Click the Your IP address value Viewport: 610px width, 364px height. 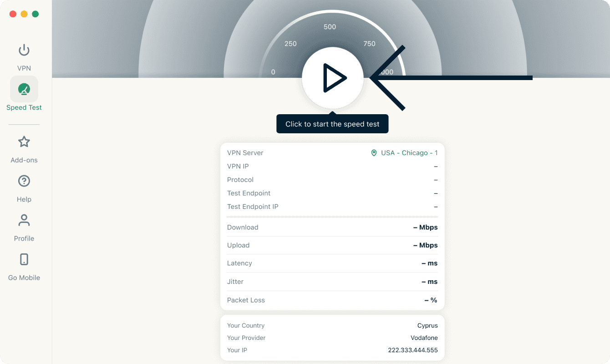[412, 350]
